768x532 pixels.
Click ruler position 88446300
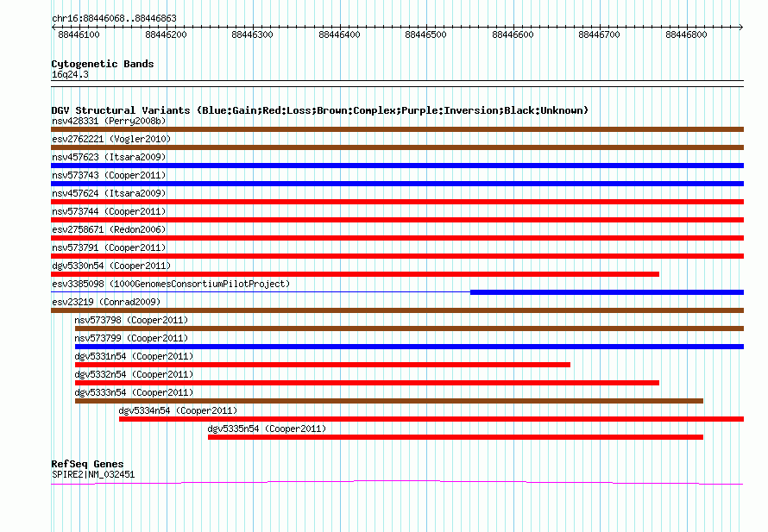pyautogui.click(x=252, y=34)
